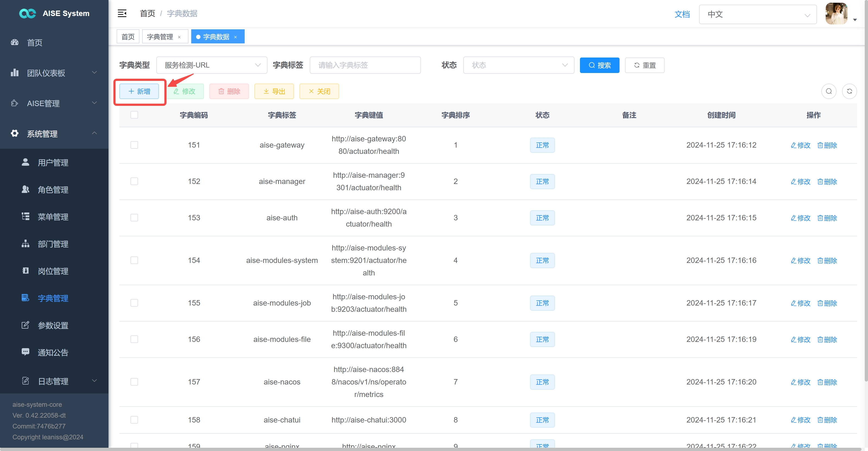Viewport: 868px width, 451px height.
Task: Focus the 字典标签 input field
Action: (365, 65)
